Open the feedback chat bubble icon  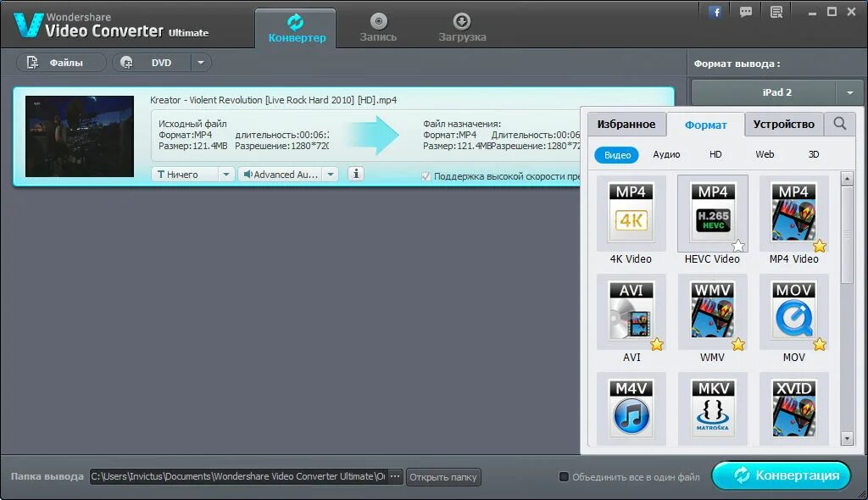pyautogui.click(x=746, y=12)
